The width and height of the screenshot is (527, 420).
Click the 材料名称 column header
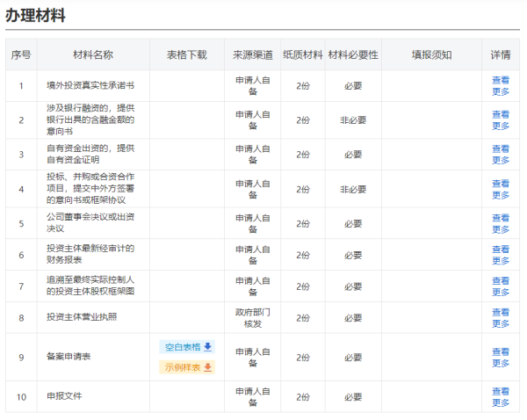coord(93,54)
